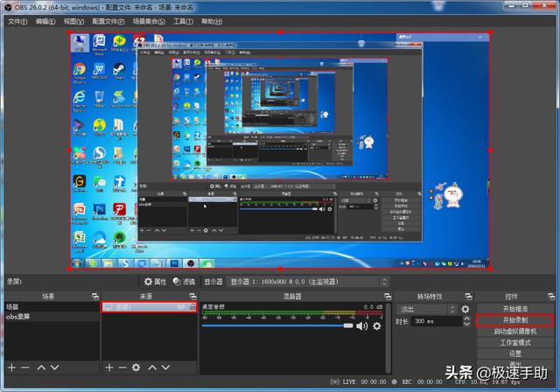Open transition properties gear beside 淡出
560x392 pixels.
click(x=465, y=309)
